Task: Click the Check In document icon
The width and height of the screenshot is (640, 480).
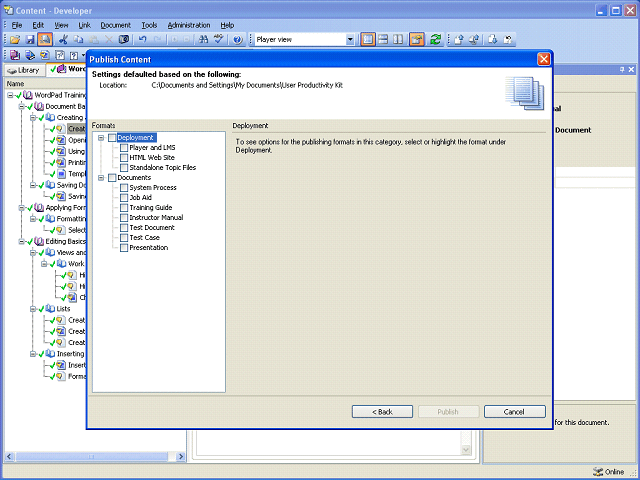Action: (459, 40)
